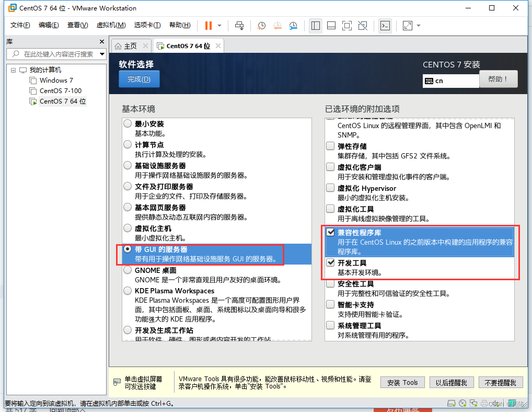The height and width of the screenshot is (412, 532).
Task: Toggle the library sidebar view
Action: [316, 26]
